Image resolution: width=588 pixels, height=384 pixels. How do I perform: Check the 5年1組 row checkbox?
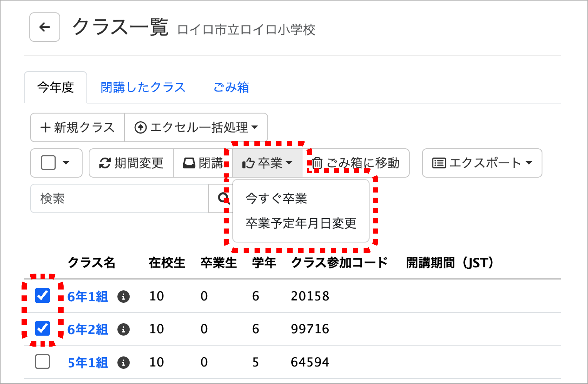tap(42, 362)
